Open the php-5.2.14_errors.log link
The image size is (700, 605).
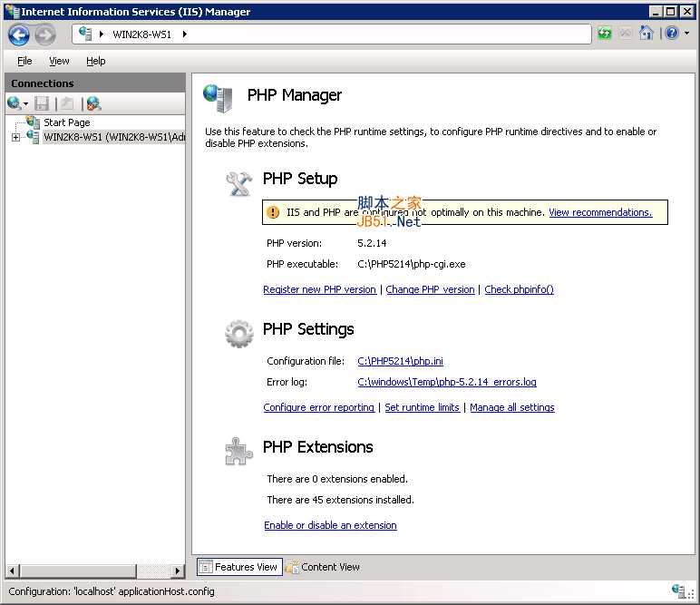(x=447, y=382)
